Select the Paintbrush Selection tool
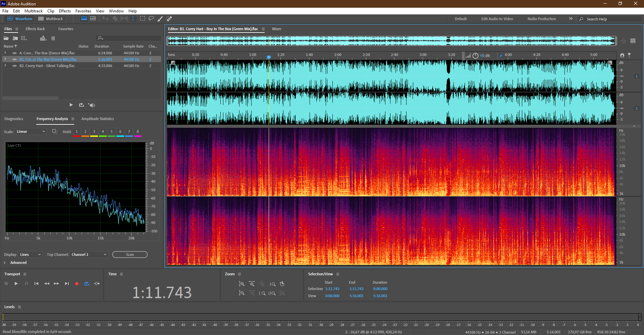The height and width of the screenshot is (335, 644). pos(160,19)
